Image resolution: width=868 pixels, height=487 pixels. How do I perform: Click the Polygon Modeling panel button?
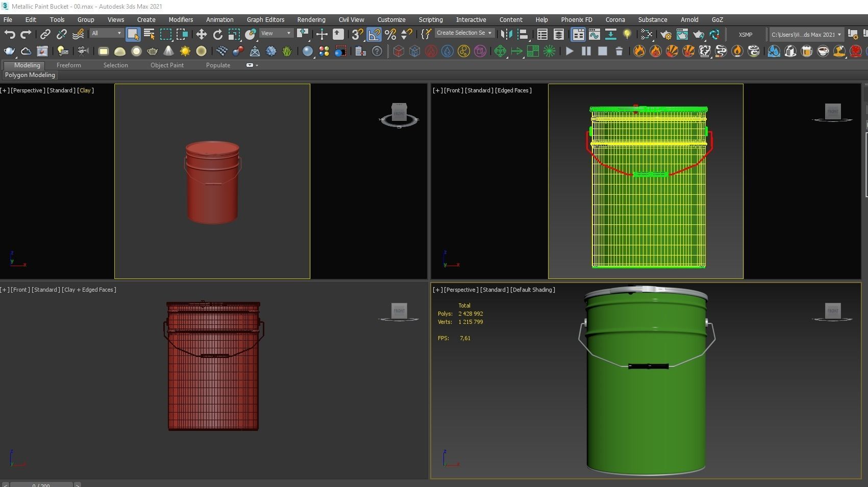(30, 75)
